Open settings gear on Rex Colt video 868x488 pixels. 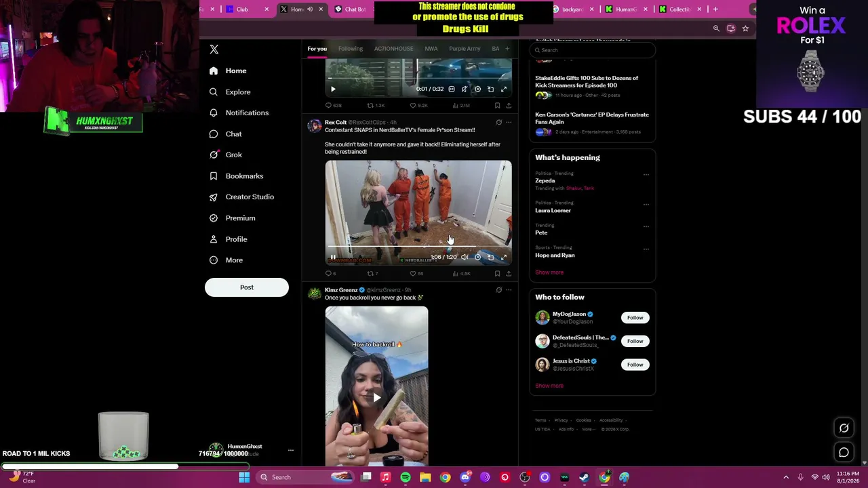tap(477, 257)
